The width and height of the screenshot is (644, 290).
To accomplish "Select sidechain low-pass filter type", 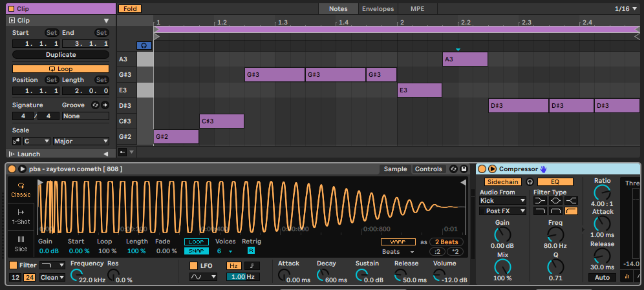I will pos(541,211).
